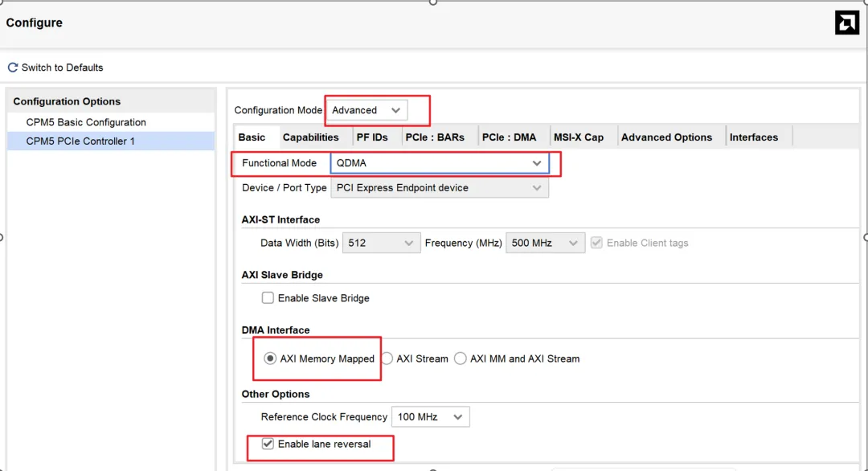
Task: Uncheck Enable lane reversal
Action: coord(268,444)
